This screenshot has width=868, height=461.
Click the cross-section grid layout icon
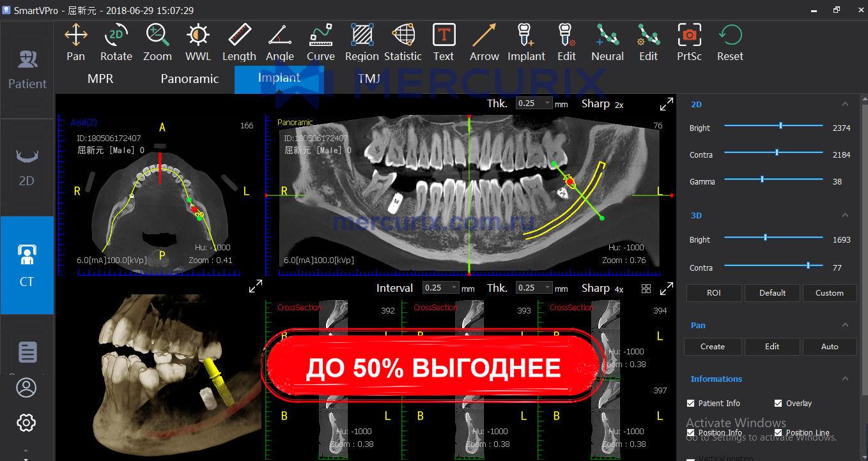coord(646,289)
